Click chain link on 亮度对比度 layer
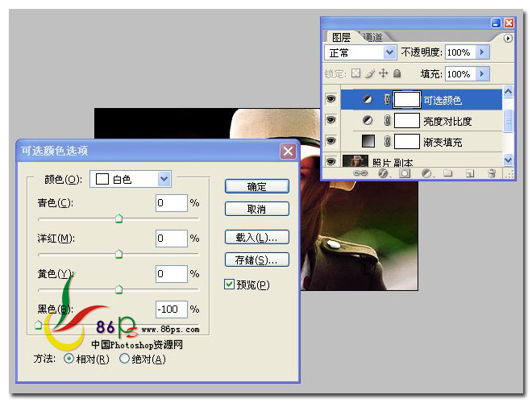The height and width of the screenshot is (403, 532). 387,120
